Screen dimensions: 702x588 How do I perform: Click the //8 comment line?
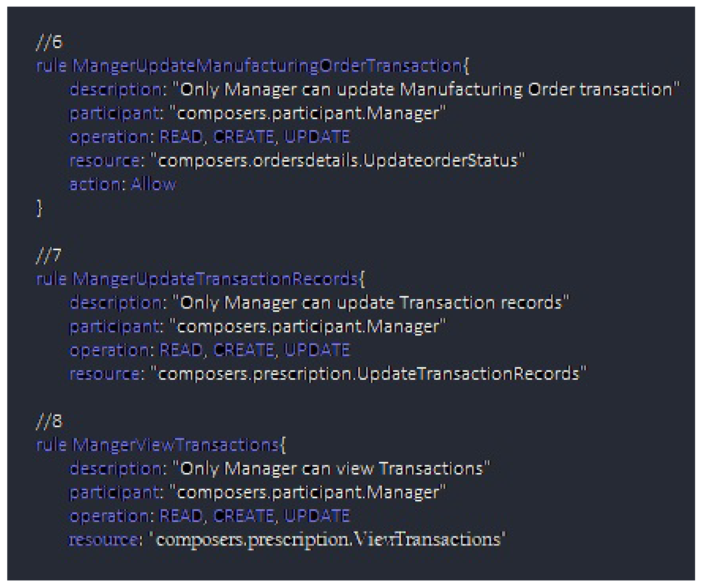49,421
